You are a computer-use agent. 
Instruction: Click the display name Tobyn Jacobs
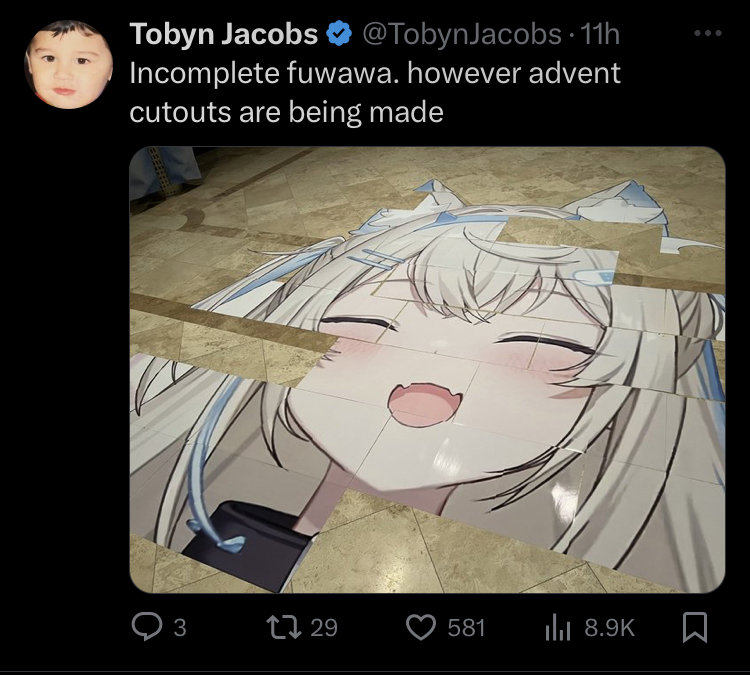click(223, 34)
